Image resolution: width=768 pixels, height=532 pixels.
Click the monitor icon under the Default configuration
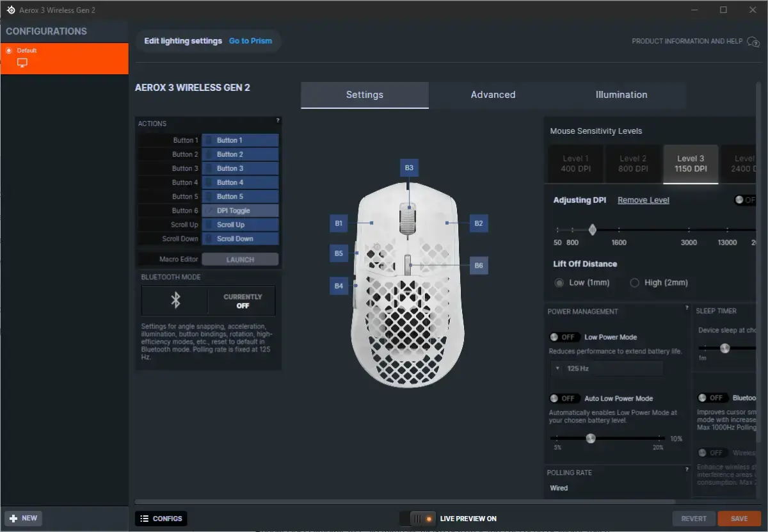22,63
